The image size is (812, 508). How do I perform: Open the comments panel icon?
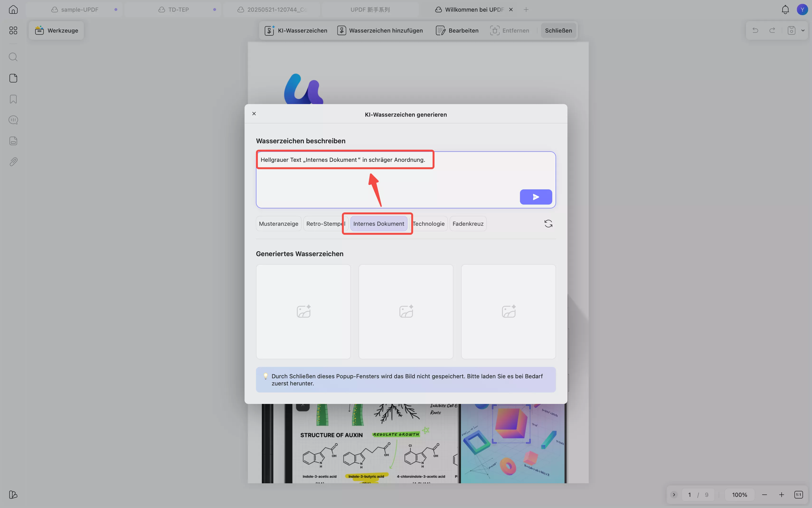(13, 120)
